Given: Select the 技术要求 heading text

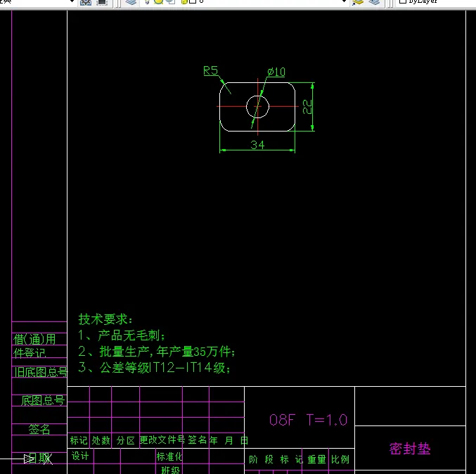Looking at the screenshot, I should click(105, 319).
